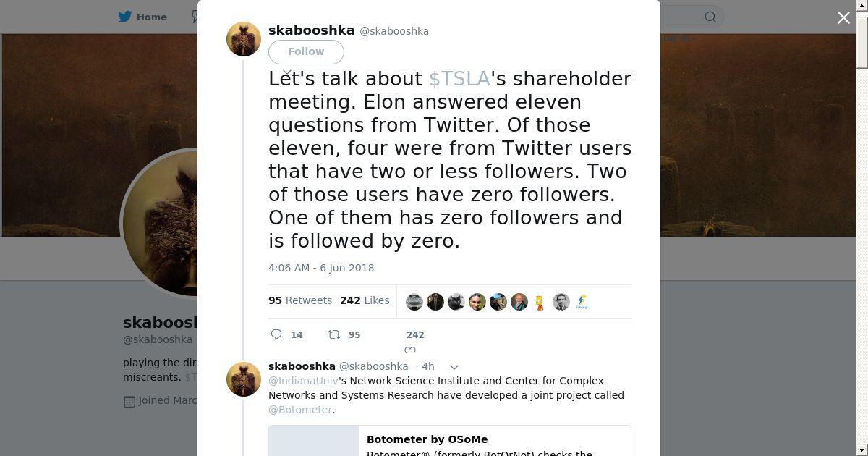Expand the reply tweet's chevron menu
Viewport: 868px width, 456px height.
point(454,367)
